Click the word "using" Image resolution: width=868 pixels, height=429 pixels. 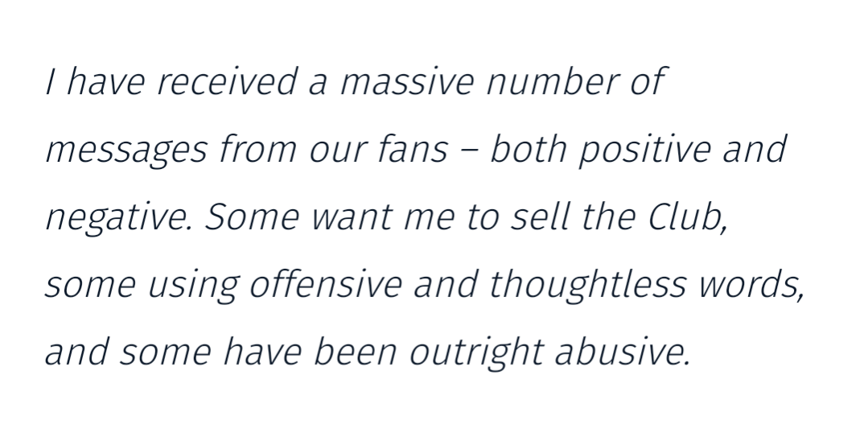[192, 287]
